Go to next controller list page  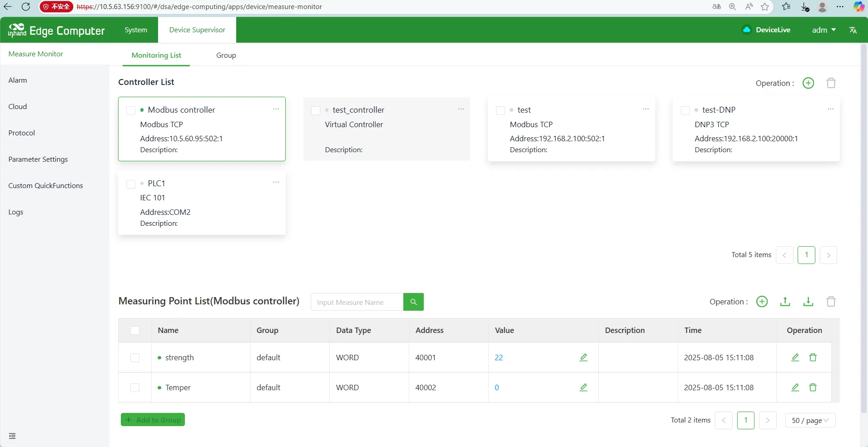pos(828,255)
